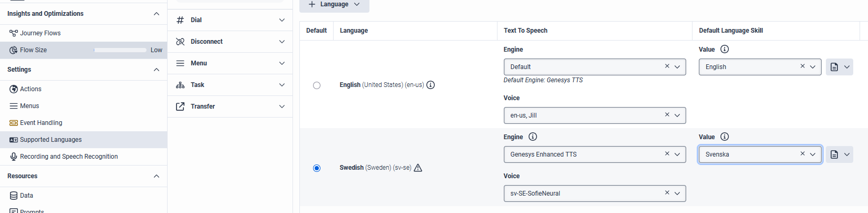This screenshot has width=868, height=213.
Task: Clear the en-us, Jill voice selection
Action: click(x=667, y=115)
